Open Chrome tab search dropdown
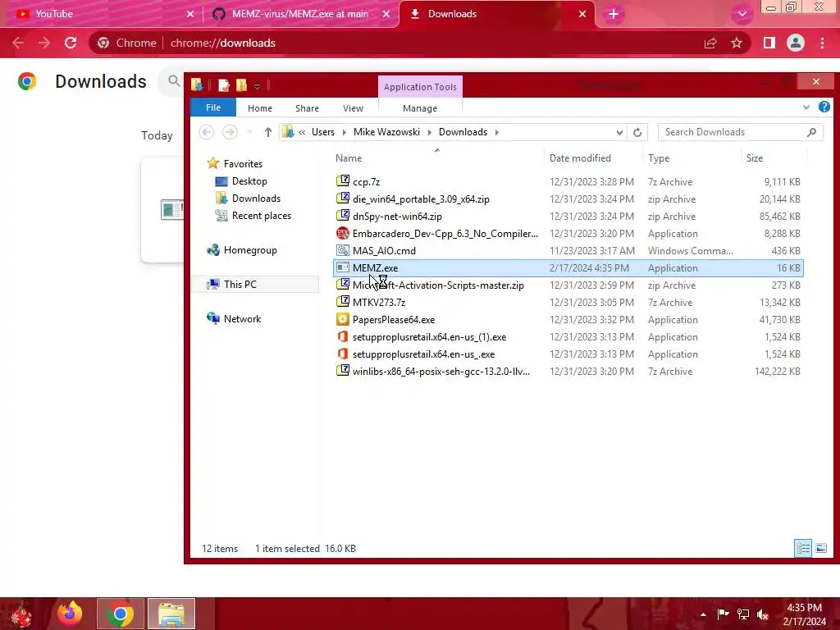This screenshot has height=630, width=840. (742, 14)
